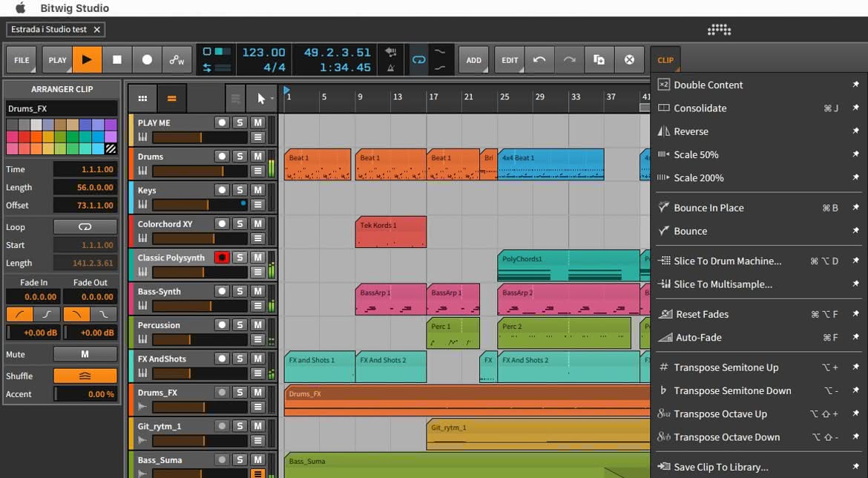Click the Drums track volume fader
Viewport: 868px width, 478px height.
coord(200,171)
